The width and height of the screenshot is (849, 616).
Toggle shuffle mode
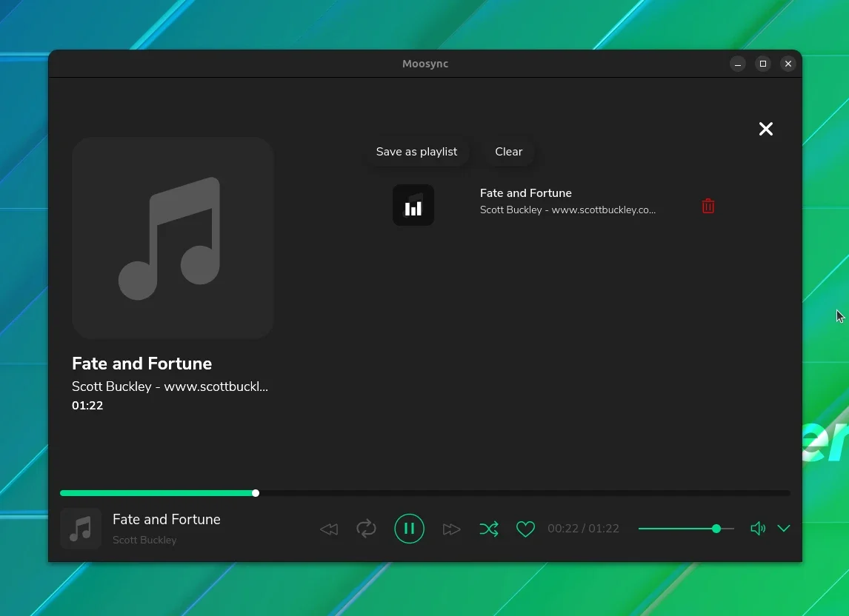click(489, 529)
